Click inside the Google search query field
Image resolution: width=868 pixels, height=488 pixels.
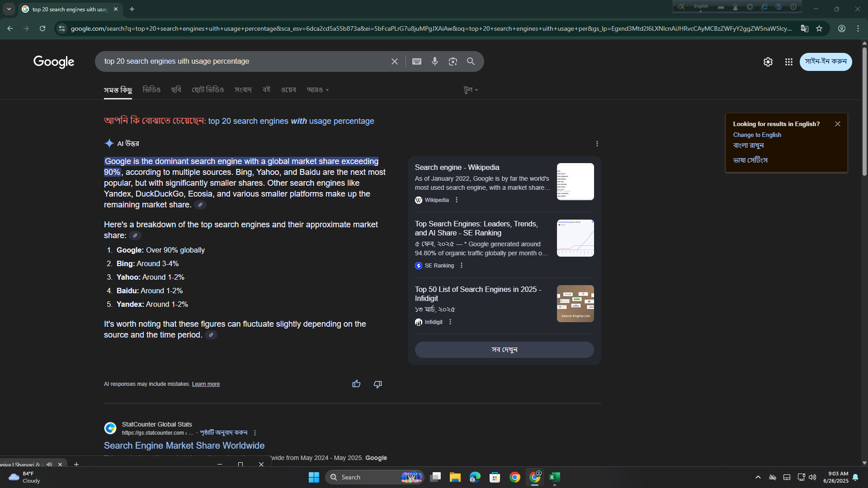point(244,61)
